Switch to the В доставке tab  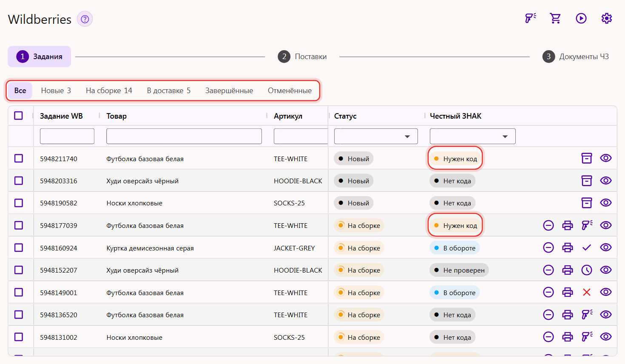(x=169, y=91)
